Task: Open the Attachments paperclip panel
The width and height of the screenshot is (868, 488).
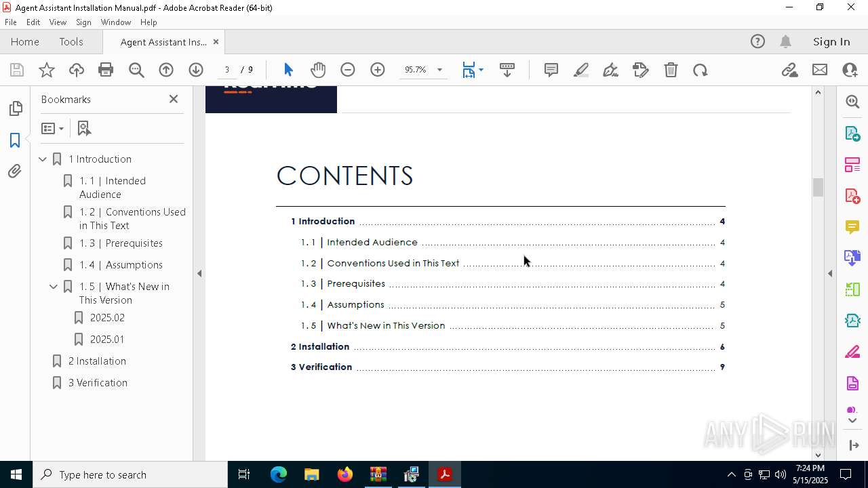Action: point(15,171)
